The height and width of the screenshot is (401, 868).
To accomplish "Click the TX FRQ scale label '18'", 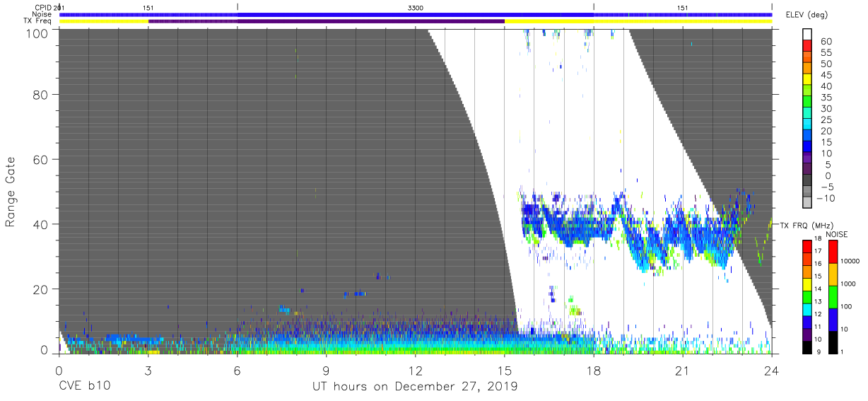I will [x=818, y=238].
